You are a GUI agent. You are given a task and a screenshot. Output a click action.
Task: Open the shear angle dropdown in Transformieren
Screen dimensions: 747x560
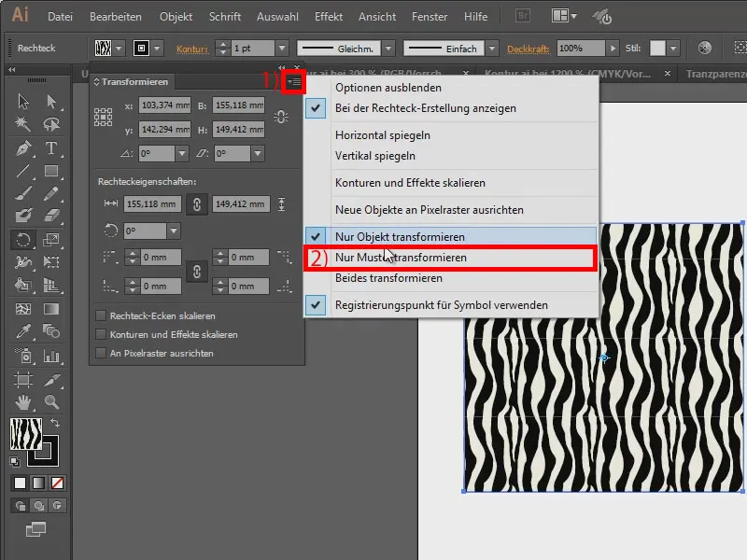coord(258,153)
